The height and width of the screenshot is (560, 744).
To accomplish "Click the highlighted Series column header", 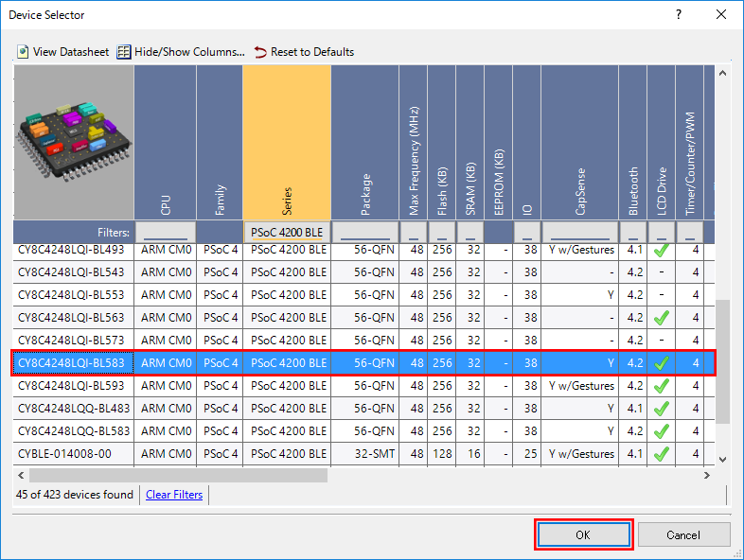I will (287, 142).
